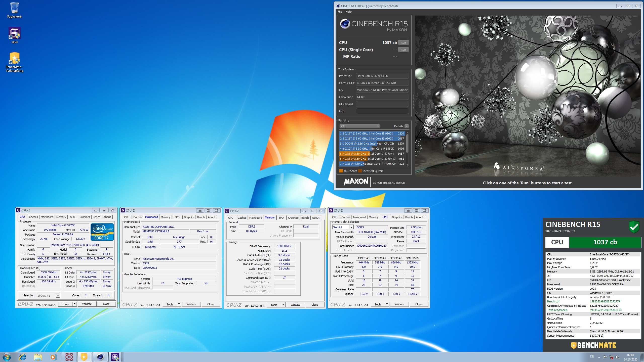644x362 pixels.
Task: Select ranking entry Xeon X56 score 1279
Action: coord(372,144)
